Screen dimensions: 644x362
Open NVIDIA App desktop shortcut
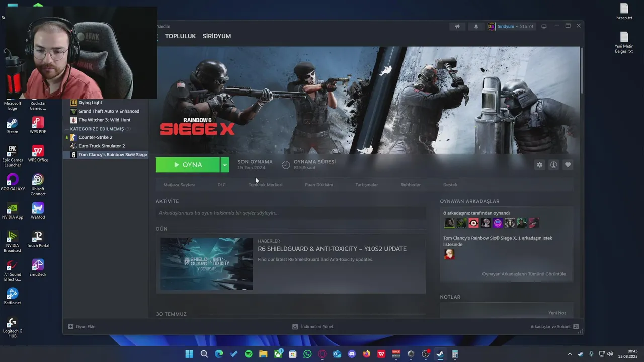pos(13,211)
